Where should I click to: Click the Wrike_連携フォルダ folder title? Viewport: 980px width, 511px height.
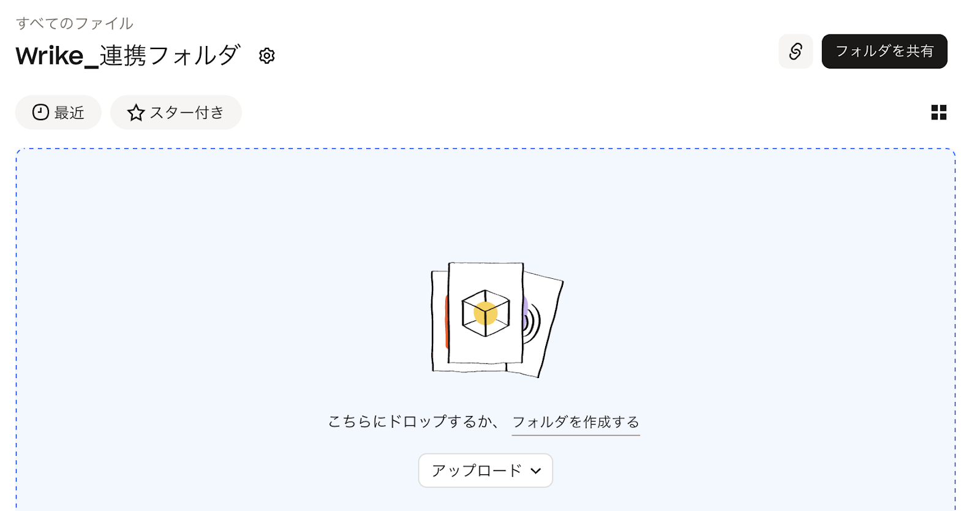pos(128,56)
